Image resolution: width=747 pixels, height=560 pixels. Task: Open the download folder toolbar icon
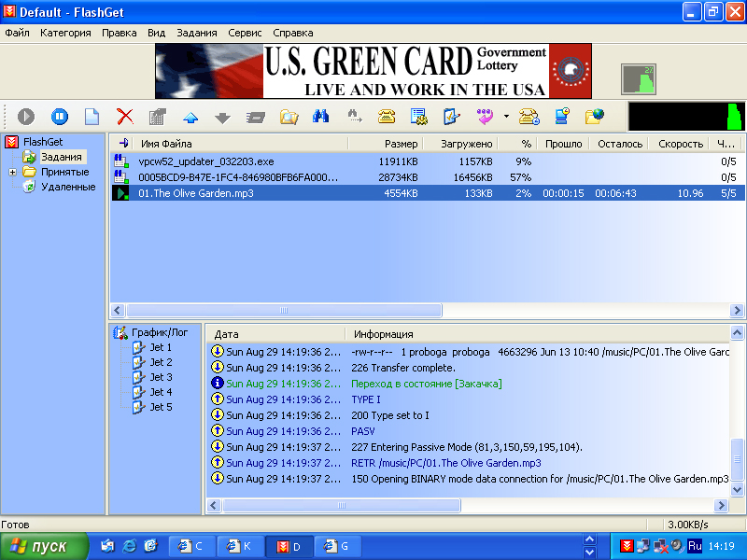289,117
